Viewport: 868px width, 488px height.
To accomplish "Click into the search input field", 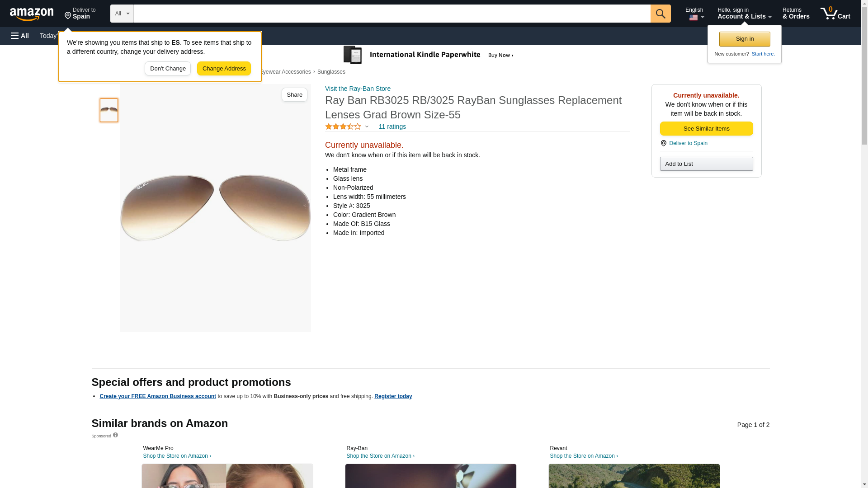I will click(x=392, y=14).
